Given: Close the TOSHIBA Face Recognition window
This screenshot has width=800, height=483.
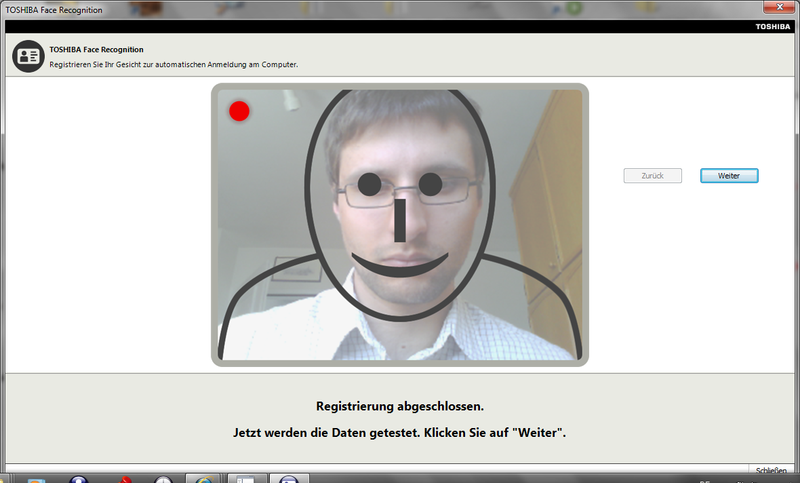Looking at the screenshot, I should 780,7.
